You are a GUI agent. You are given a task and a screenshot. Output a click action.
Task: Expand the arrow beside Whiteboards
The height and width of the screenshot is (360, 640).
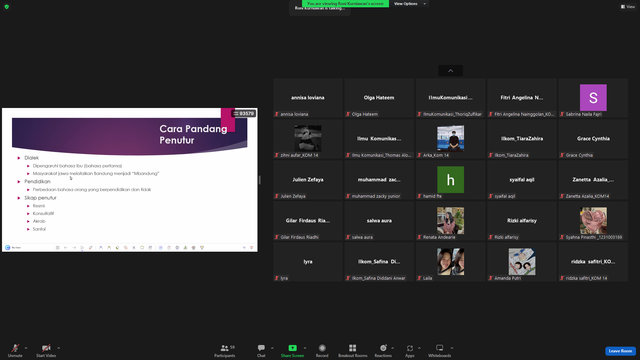pos(452,348)
